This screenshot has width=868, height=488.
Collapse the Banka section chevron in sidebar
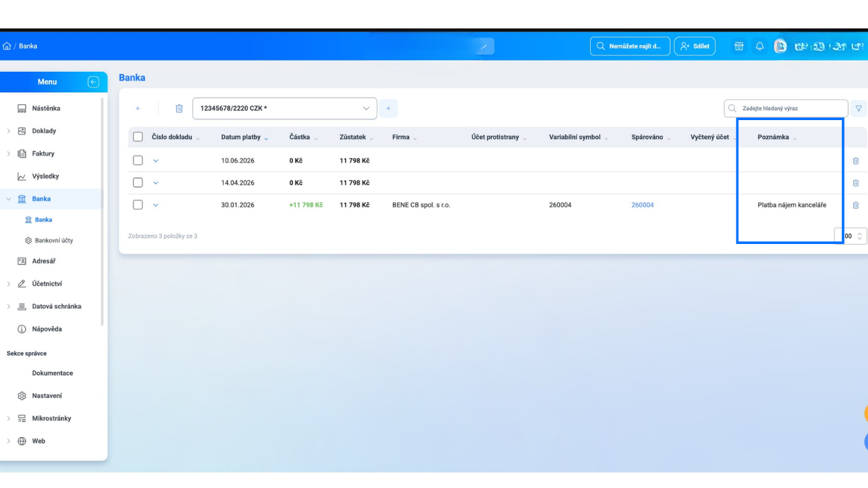8,199
